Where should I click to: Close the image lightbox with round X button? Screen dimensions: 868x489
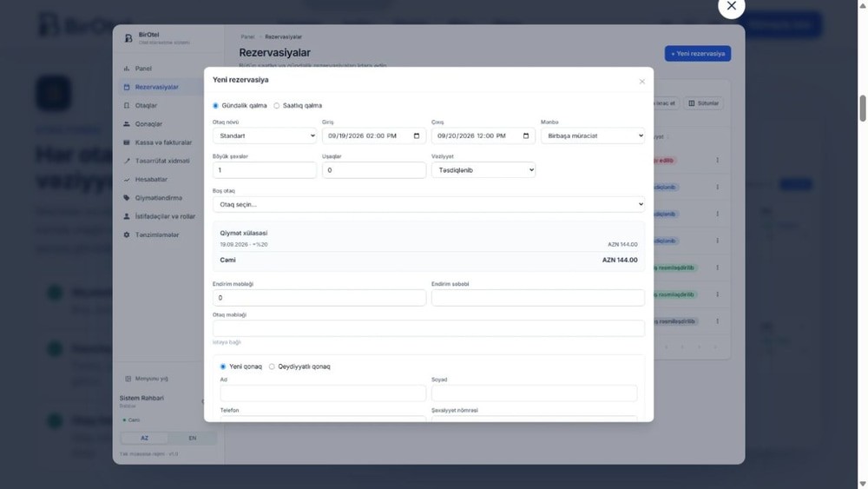coord(731,6)
